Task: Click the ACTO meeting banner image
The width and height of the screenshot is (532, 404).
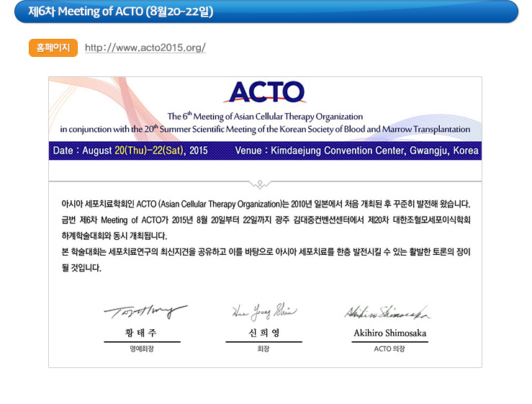Action: tap(265, 119)
